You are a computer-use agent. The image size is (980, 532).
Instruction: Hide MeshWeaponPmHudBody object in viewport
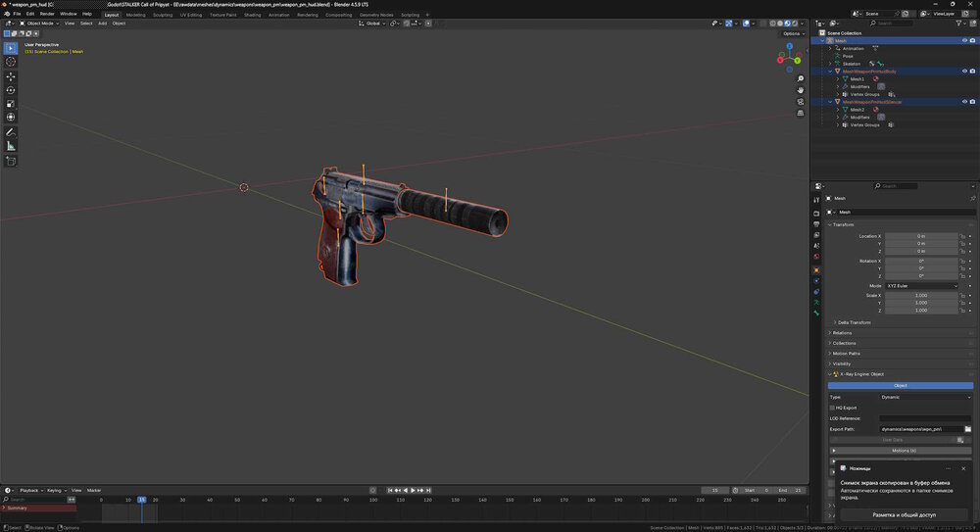pyautogui.click(x=964, y=72)
